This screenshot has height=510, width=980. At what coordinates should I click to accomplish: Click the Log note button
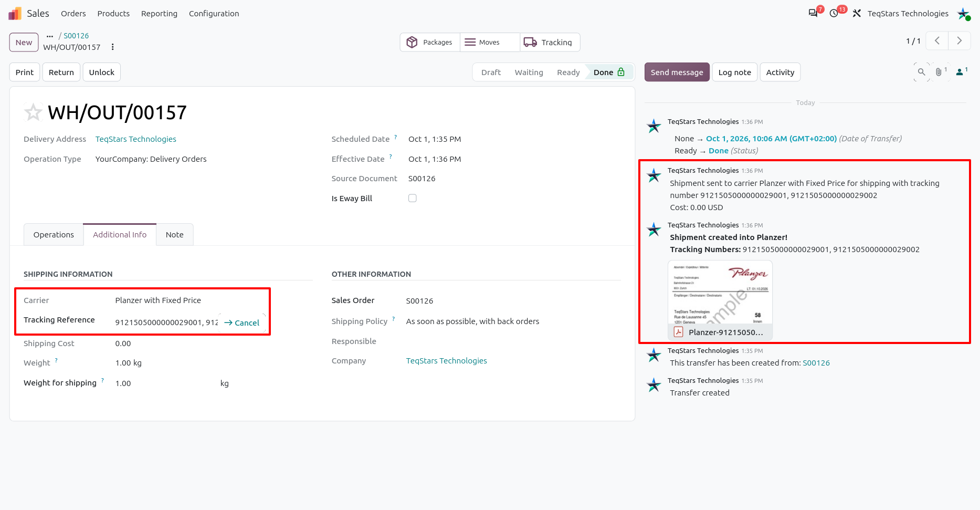click(735, 72)
